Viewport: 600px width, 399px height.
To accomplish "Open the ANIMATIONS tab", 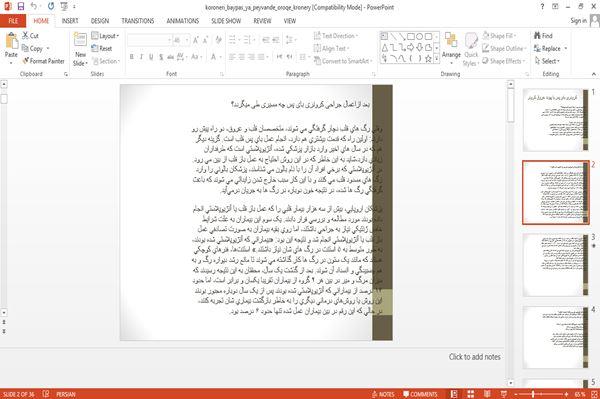I will pos(183,21).
